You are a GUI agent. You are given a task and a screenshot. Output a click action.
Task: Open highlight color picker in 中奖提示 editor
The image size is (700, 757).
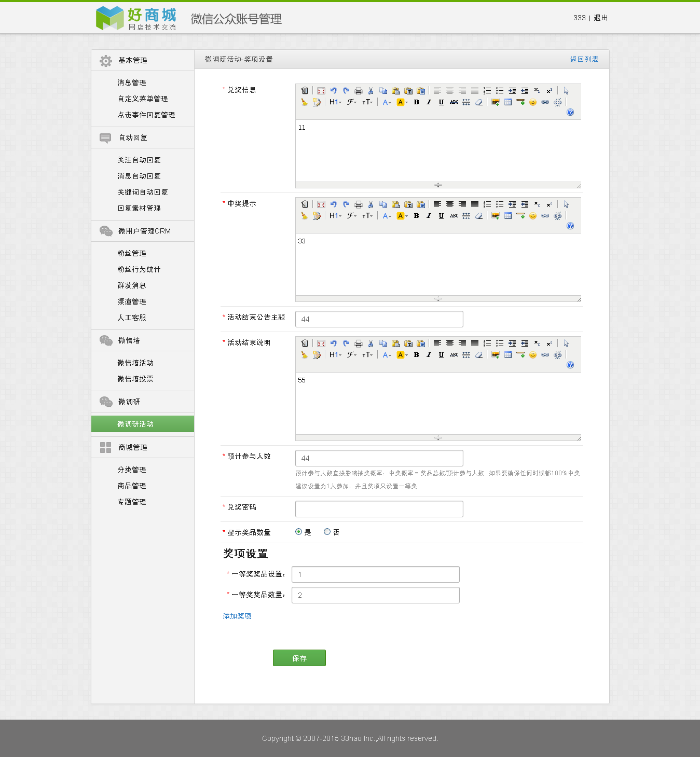[402, 216]
